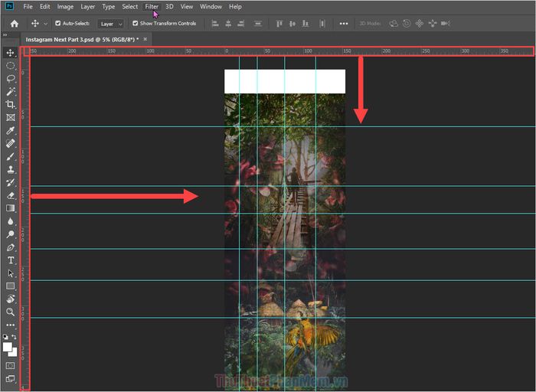Select the Eyedropper tool
The width and height of the screenshot is (536, 392).
[x=10, y=131]
